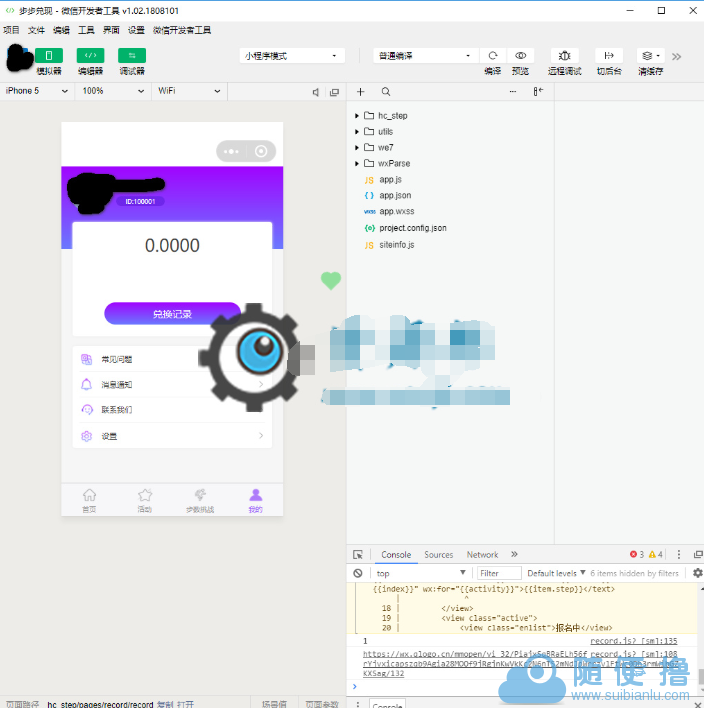Show more toolbar items via double chevron

(676, 56)
